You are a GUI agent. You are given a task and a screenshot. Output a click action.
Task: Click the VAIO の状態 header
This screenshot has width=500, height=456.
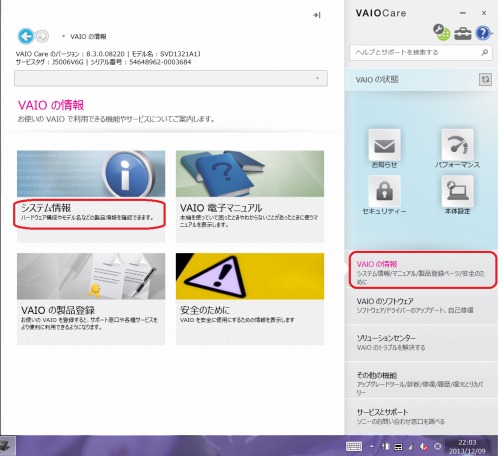[x=377, y=79]
